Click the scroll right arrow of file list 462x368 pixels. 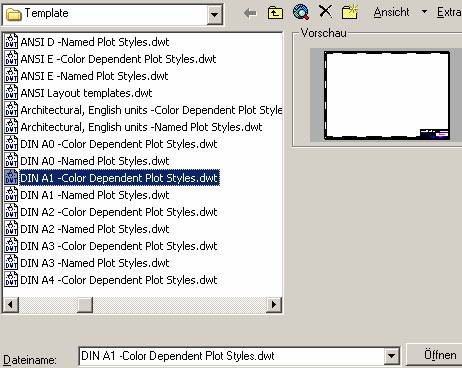274,305
